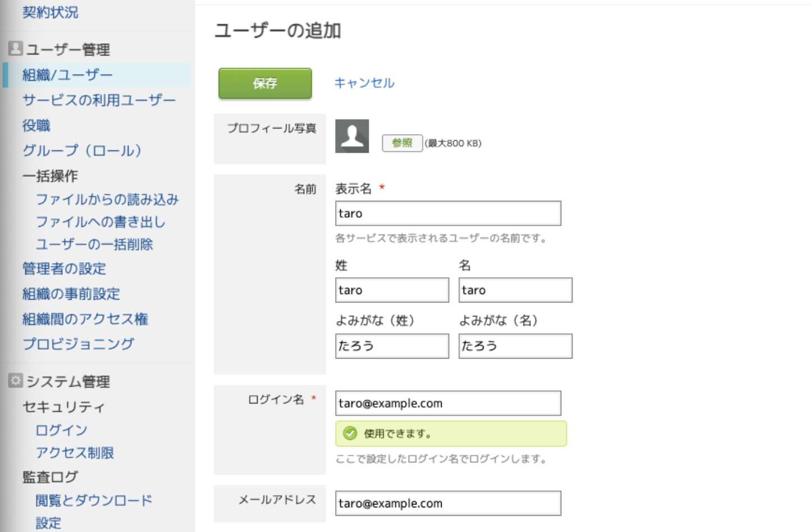
Task: Click the green checkmark availability icon
Action: [x=350, y=433]
